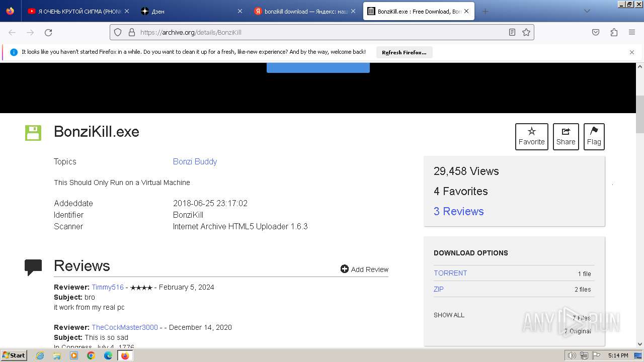
Task: Click the 4 Favorites text
Action: (460, 191)
